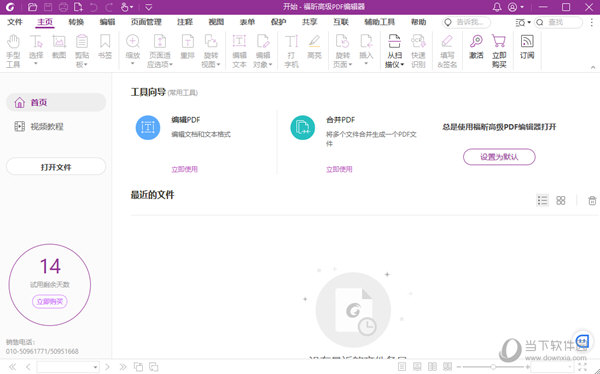Screen dimensions: 600x374
Task: Click the Find (查找) search box
Action: 558,22
